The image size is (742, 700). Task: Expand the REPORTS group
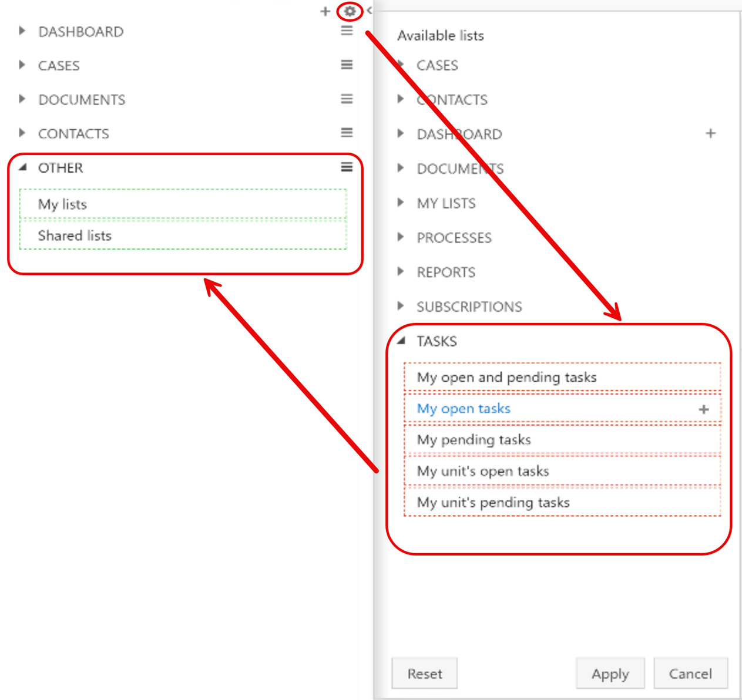point(401,272)
